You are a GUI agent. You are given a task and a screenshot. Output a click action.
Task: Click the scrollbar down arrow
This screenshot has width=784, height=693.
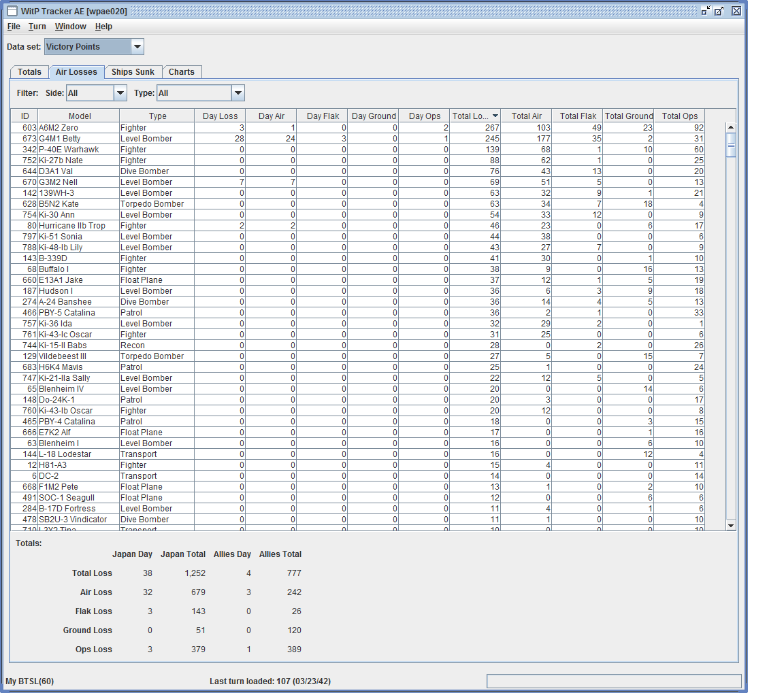tap(731, 526)
